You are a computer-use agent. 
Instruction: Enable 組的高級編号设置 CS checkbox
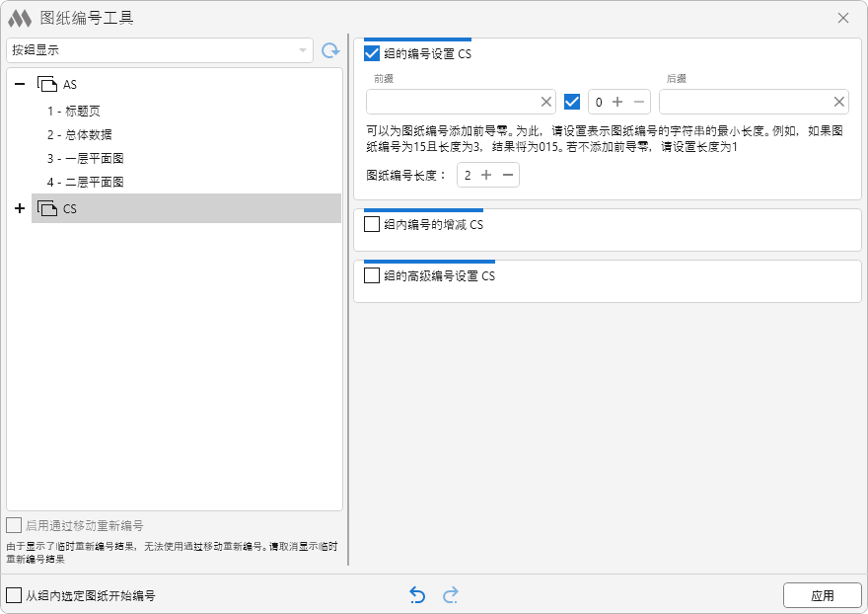tap(372, 275)
